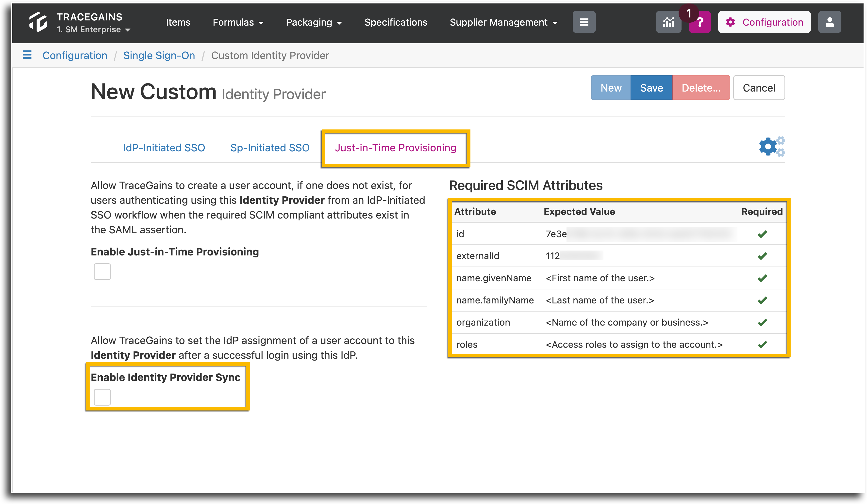
Task: Switch to the Sp-Initiated SSO tab
Action: coord(270,148)
